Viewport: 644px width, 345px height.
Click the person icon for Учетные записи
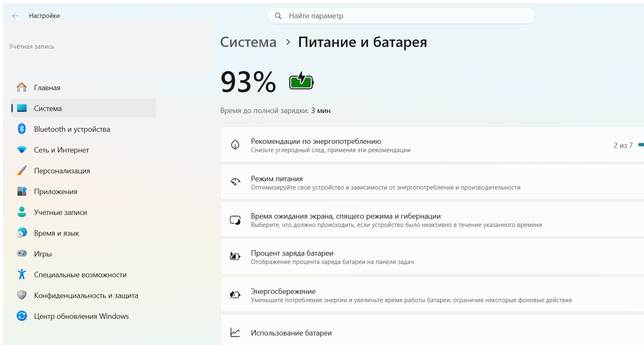[x=22, y=212]
